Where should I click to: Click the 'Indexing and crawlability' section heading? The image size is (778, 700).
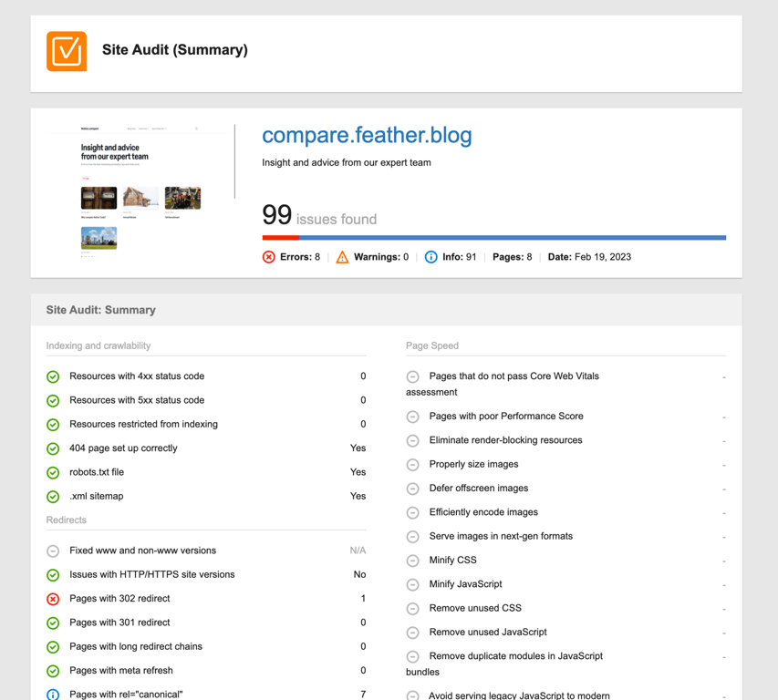point(99,345)
